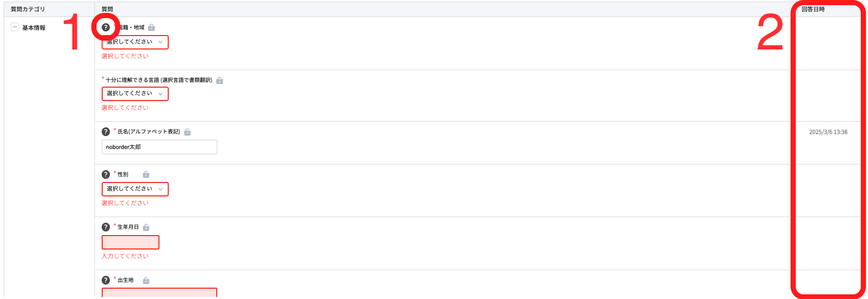Click the 氏名 field containing noborder太郎
The image size is (868, 299).
click(159, 147)
